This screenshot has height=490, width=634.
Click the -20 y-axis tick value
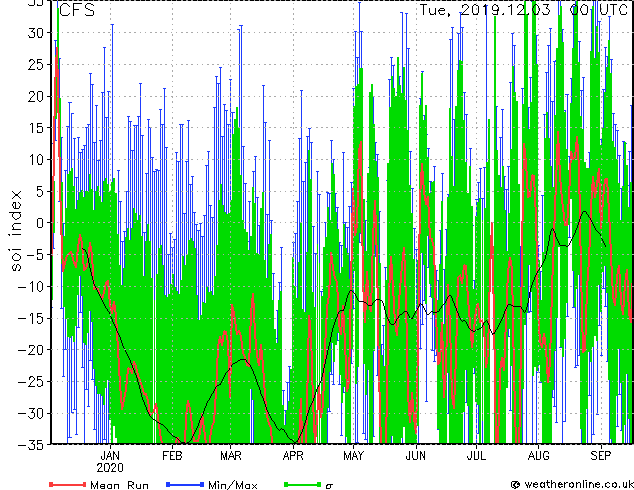click(31, 350)
